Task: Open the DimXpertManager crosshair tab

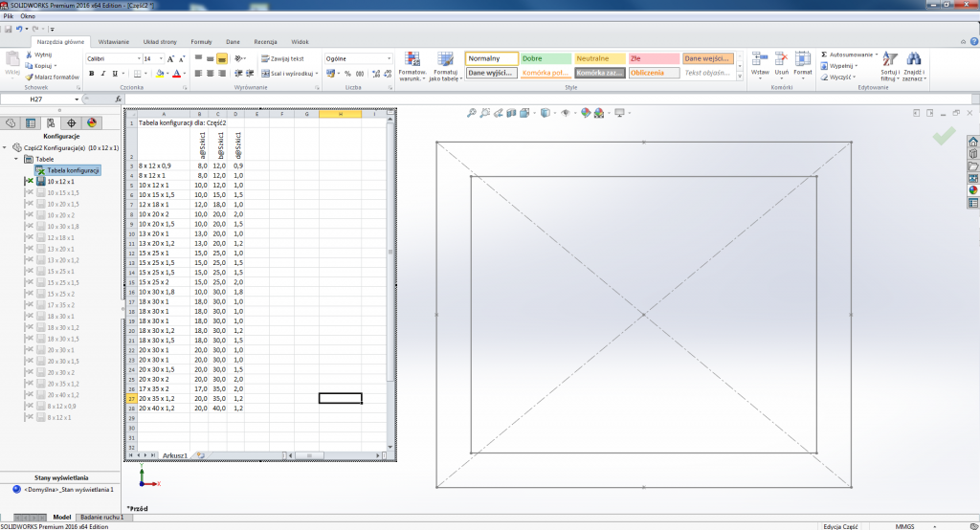Action: (x=72, y=122)
